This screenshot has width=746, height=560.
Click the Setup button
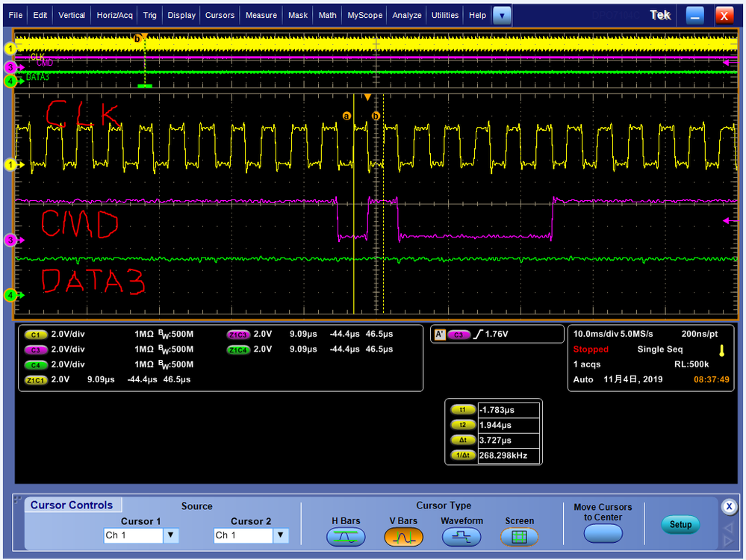click(680, 524)
